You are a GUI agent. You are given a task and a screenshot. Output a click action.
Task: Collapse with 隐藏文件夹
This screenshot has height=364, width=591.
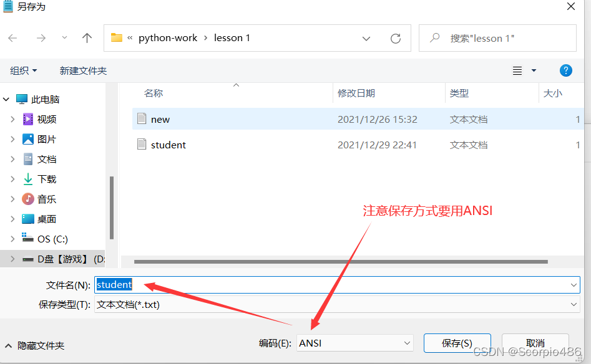[x=35, y=345]
